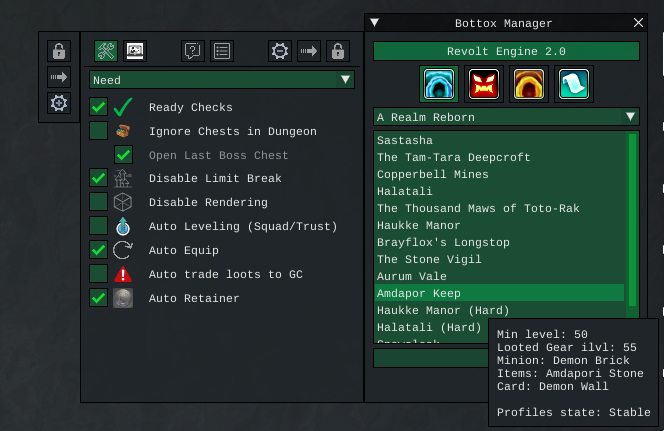Open the question-mark help bubble icon
Viewport: 664px width, 431px height.
pos(193,51)
